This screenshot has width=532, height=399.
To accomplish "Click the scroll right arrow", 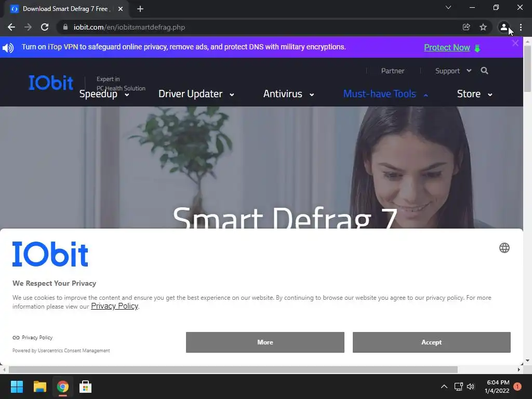I will tap(519, 369).
